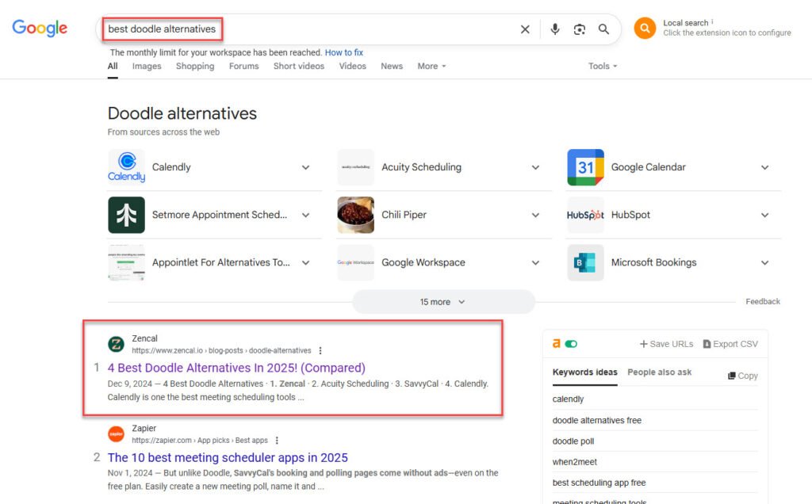The height and width of the screenshot is (504, 812).
Task: Expand the Calendly entry
Action: 306,167
